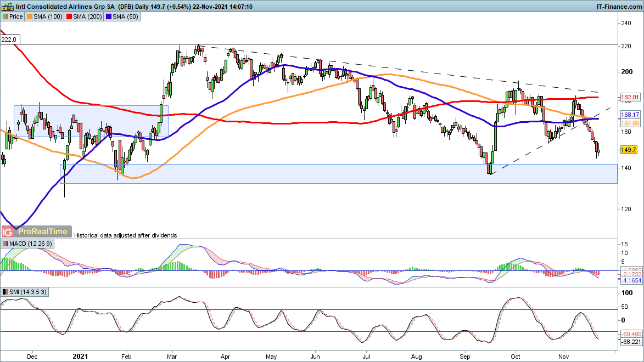Viewport: 644px width, 362px height.
Task: Click the Feb label on time axis
Action: tap(126, 357)
